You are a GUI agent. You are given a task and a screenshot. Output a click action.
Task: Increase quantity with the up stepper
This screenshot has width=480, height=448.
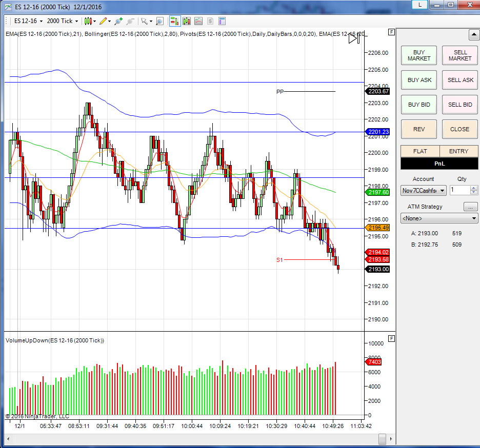pyautogui.click(x=473, y=188)
